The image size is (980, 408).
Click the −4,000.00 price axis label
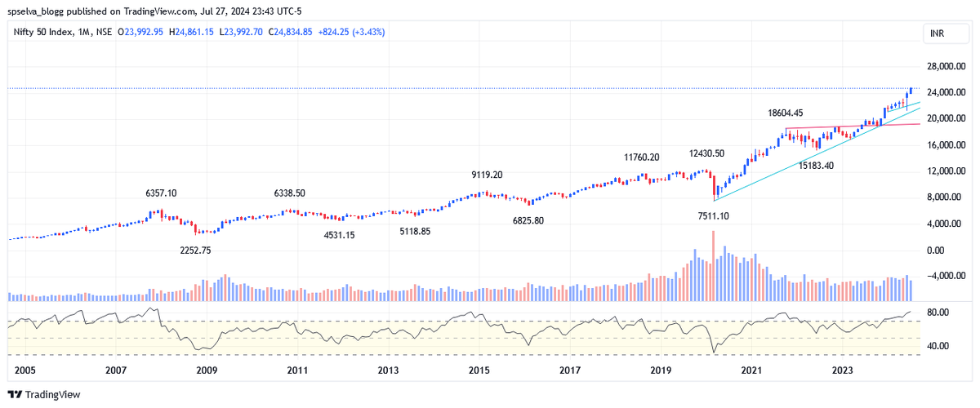click(945, 275)
